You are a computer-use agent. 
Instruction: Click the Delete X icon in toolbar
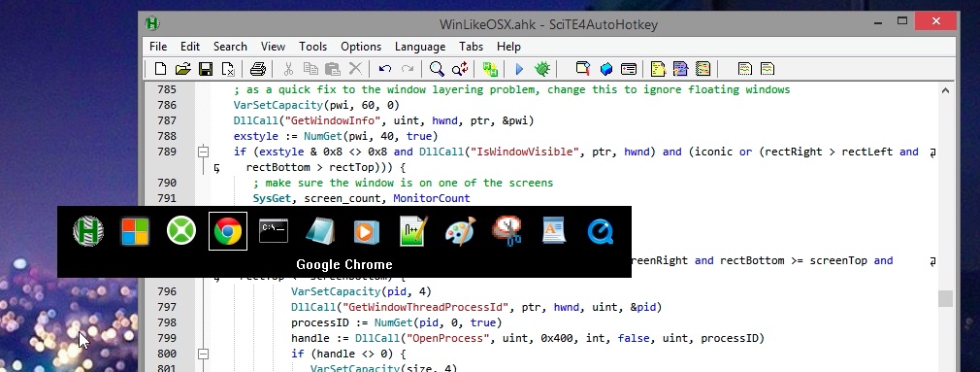(355, 69)
